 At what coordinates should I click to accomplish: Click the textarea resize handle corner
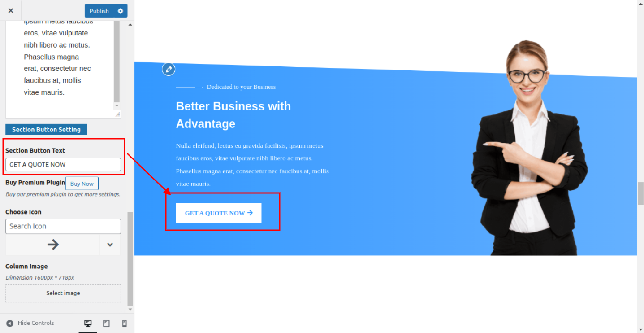[117, 115]
